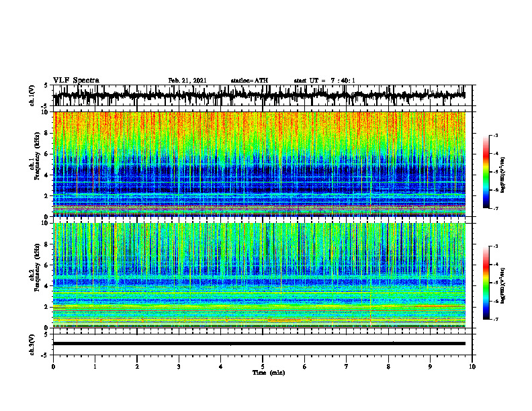532x411 pixels.
Task: Select the ch.2 colorbar log(PSD) label
Action: pyautogui.click(x=503, y=285)
